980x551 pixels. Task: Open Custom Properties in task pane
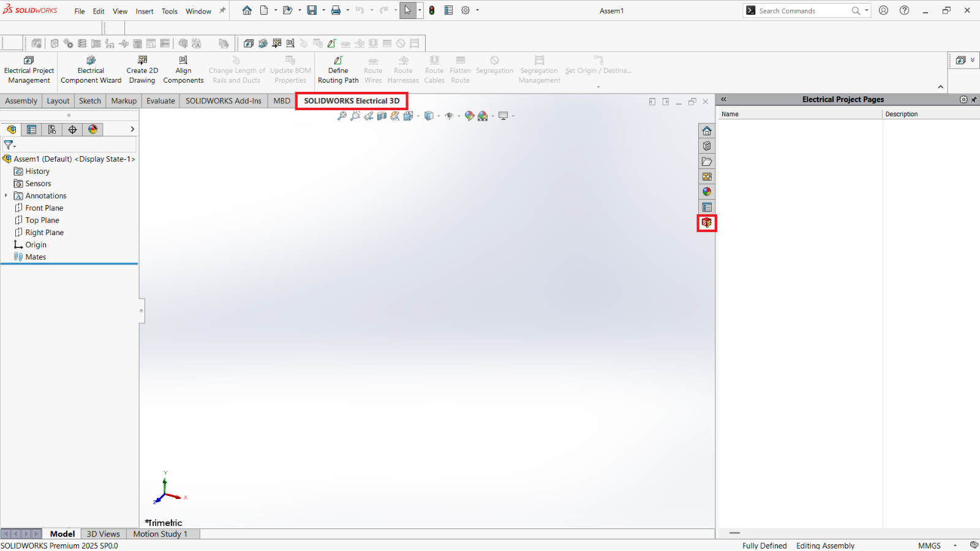point(707,208)
